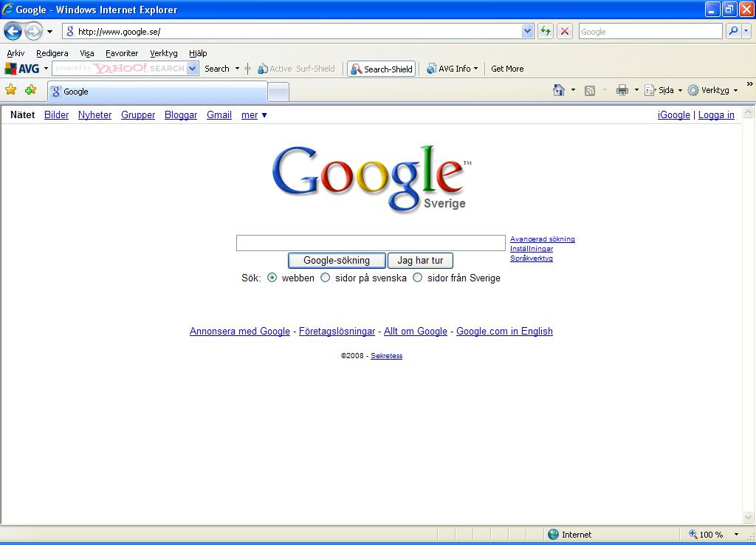The width and height of the screenshot is (756, 545).
Task: Open Favorites Center via the yellow star
Action: (10, 89)
